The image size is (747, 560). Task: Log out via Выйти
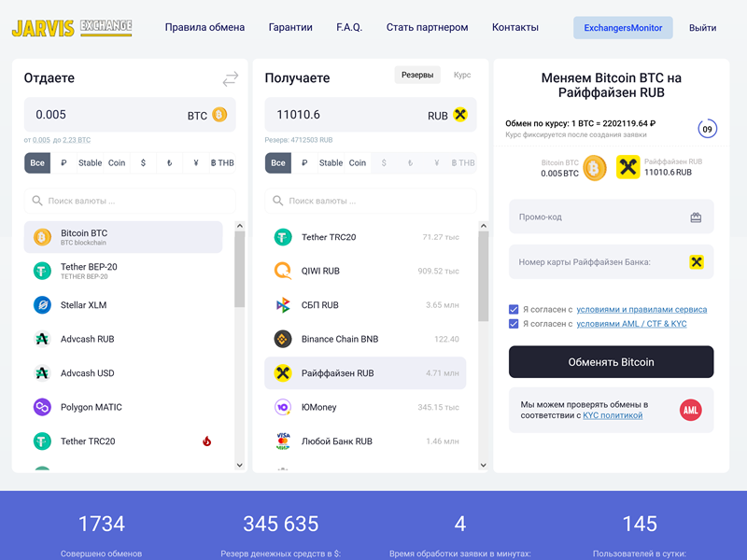coord(703,28)
